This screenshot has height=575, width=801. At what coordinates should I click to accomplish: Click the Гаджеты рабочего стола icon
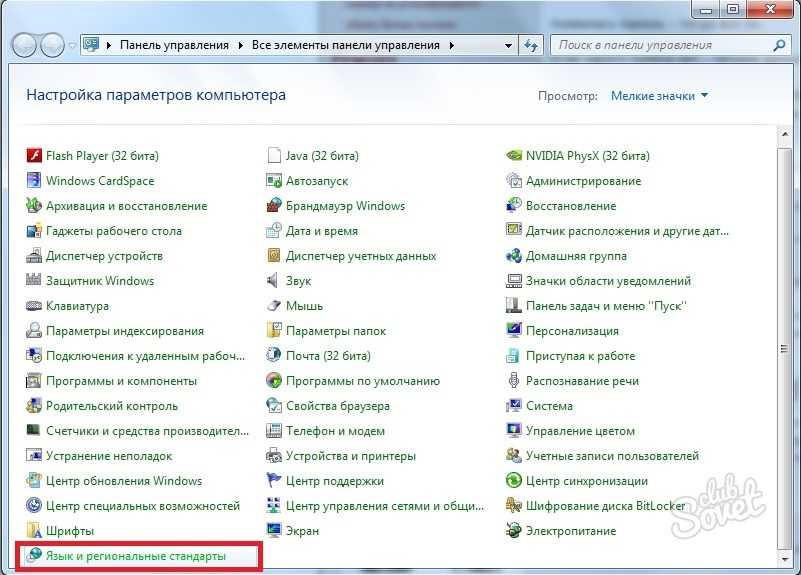coord(34,230)
